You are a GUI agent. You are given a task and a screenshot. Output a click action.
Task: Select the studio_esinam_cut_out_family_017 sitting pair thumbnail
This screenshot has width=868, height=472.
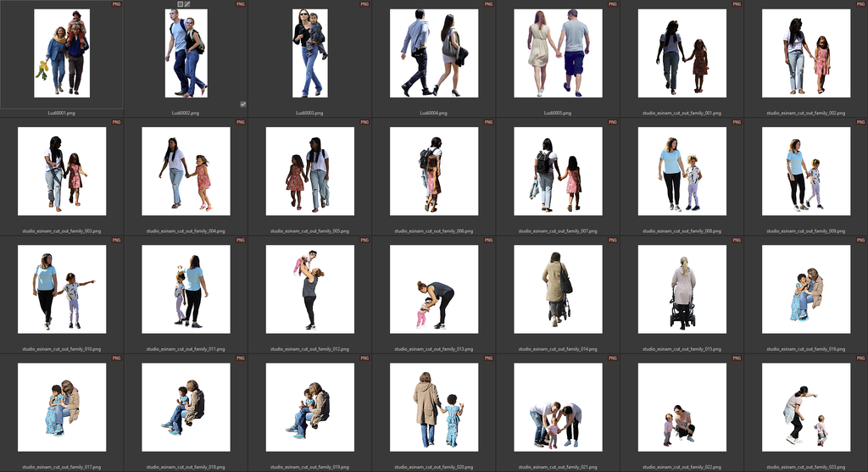click(62, 407)
